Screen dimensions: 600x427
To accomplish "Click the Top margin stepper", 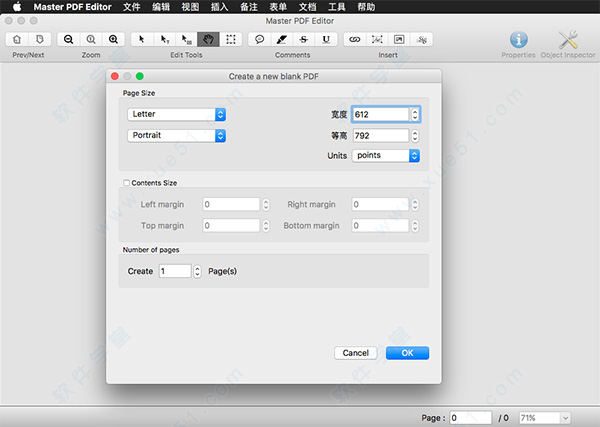I will [x=266, y=226].
